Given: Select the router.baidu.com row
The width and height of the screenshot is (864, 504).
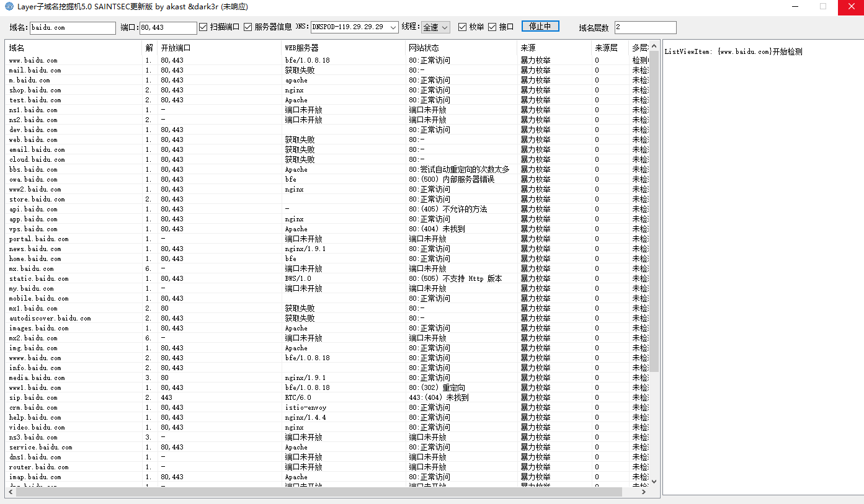Looking at the screenshot, I should (x=327, y=467).
